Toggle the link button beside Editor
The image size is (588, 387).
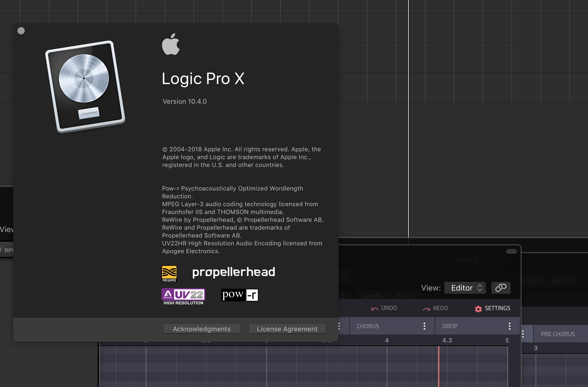click(x=501, y=288)
